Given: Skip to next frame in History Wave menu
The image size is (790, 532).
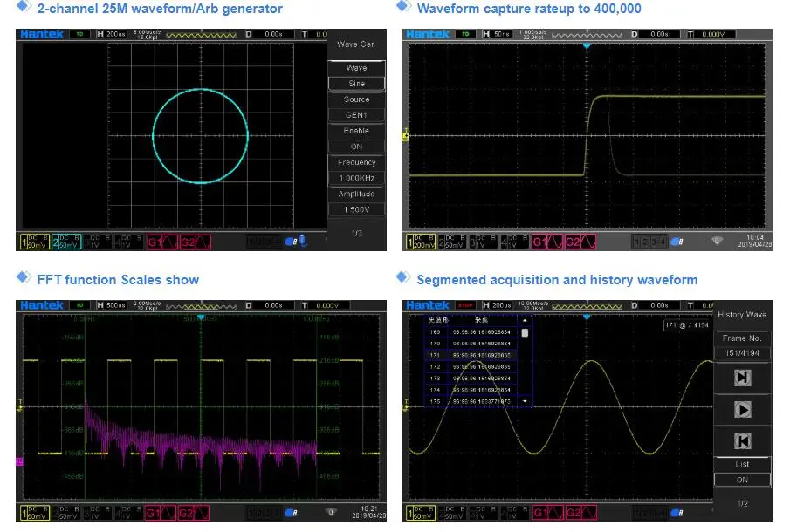Looking at the screenshot, I should pos(742,378).
